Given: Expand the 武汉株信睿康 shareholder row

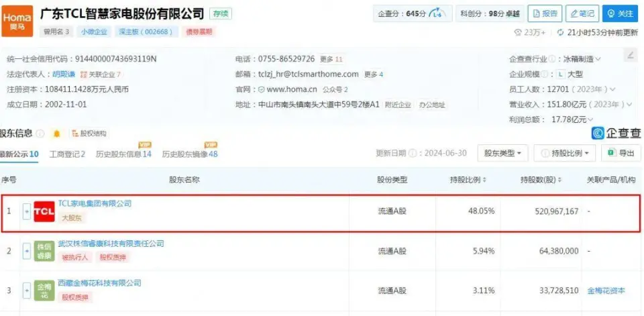Looking at the screenshot, I should click(x=27, y=251).
